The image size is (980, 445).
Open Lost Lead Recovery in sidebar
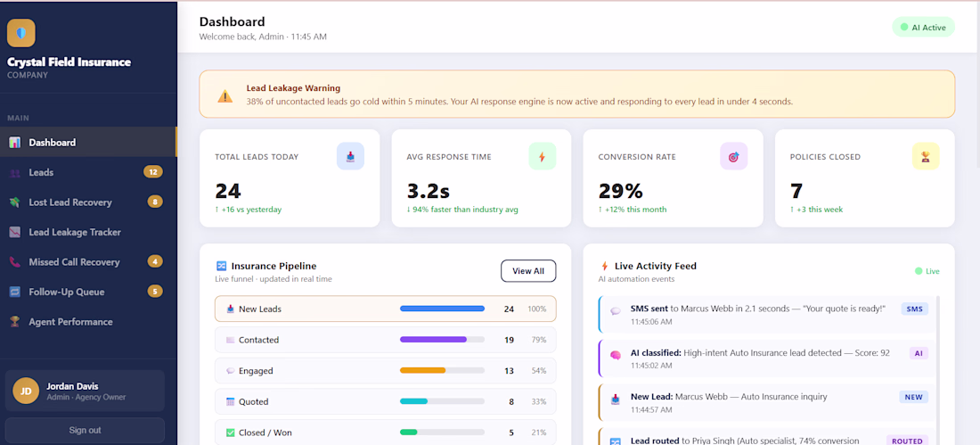pyautogui.click(x=88, y=202)
